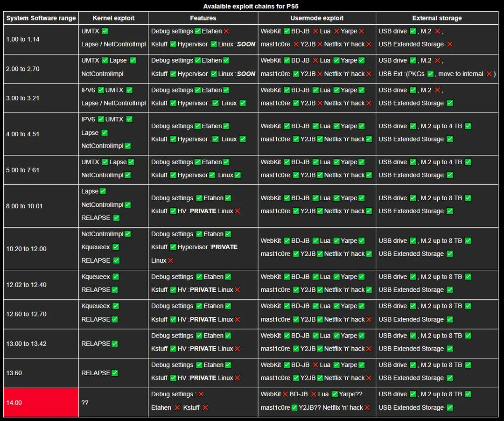Image resolution: width=504 pixels, height=421 pixels.
Task: Click 'NetControlImpl' in the 2.00 to 2.70 row
Action: [x=103, y=74]
